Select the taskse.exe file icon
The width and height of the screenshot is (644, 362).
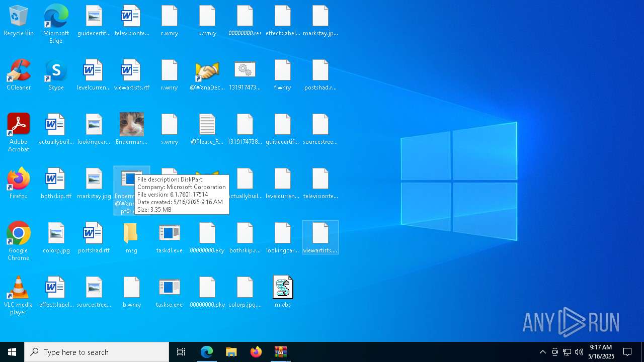(x=170, y=293)
